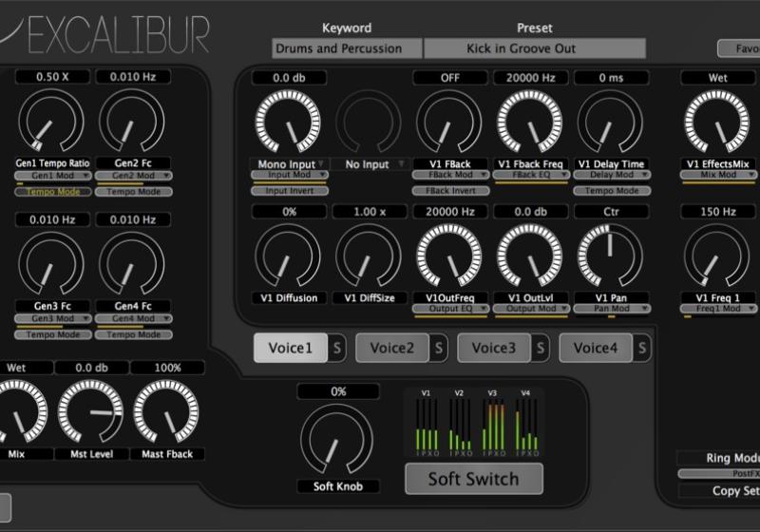Click the V4 level meter
This screenshot has height=532, width=760.
coord(526,424)
